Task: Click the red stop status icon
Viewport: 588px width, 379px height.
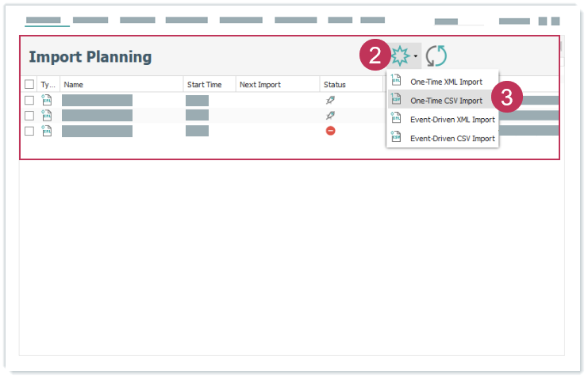Action: click(331, 131)
